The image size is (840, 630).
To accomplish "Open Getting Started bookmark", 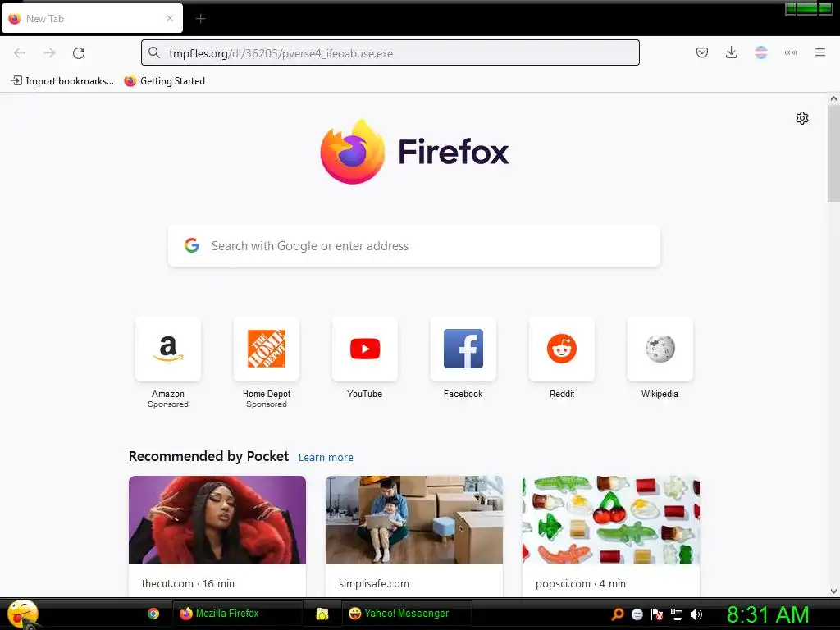I will click(x=164, y=81).
